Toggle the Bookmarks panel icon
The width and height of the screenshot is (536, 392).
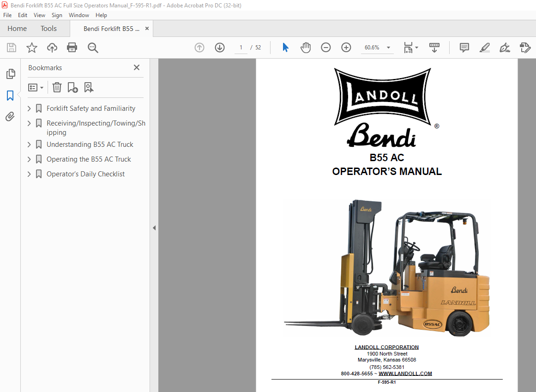pyautogui.click(x=10, y=96)
